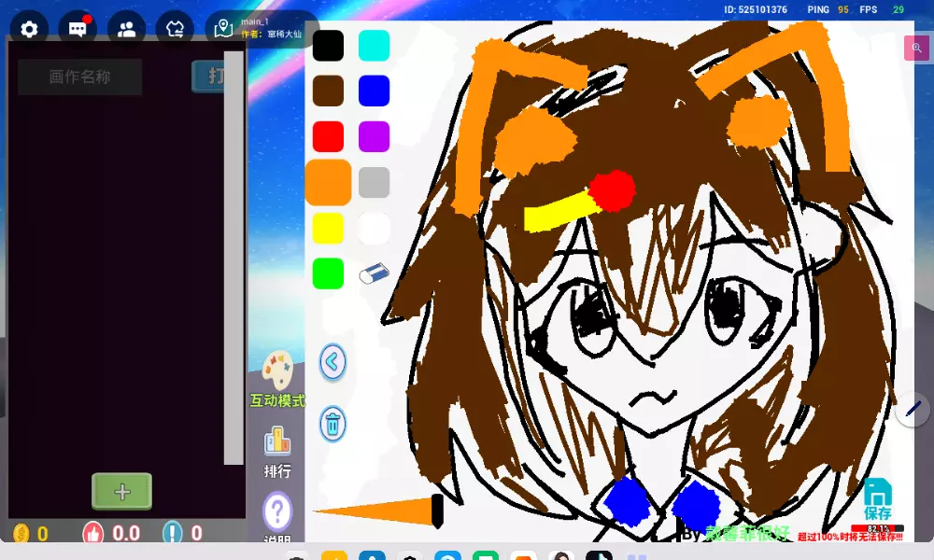Pick the red color swatch
Viewport: 934px width, 560px height.
pos(328,136)
